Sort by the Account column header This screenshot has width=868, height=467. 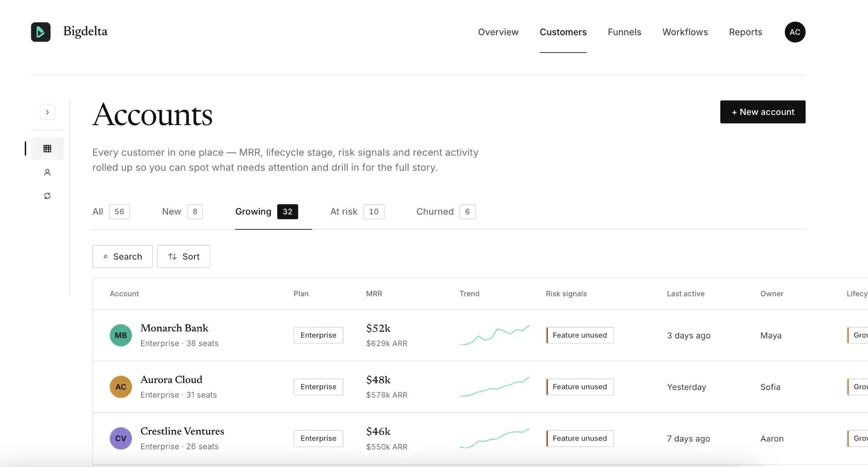124,294
